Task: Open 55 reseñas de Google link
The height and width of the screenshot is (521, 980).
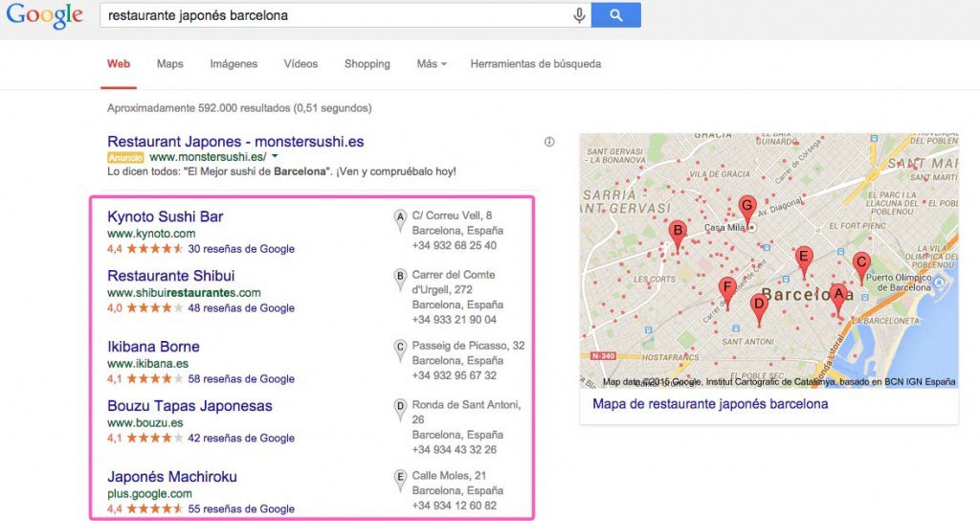Action: coord(241,510)
